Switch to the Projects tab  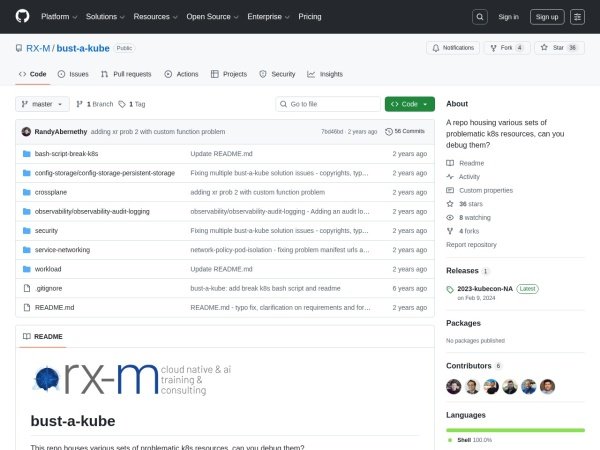coord(229,74)
